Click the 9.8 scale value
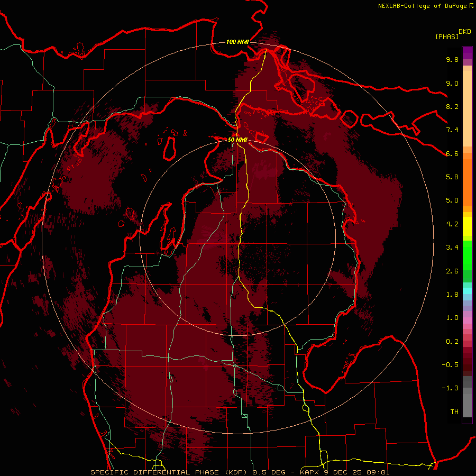 tap(452, 59)
